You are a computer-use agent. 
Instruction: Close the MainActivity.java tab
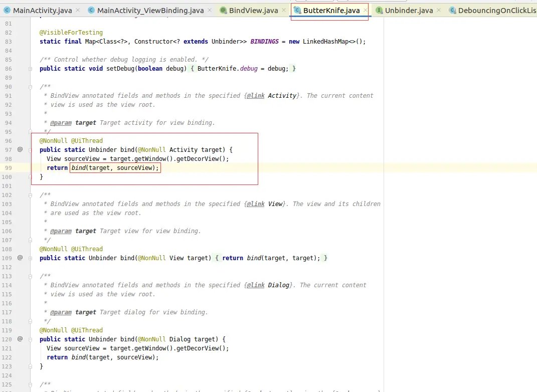pyautogui.click(x=78, y=10)
